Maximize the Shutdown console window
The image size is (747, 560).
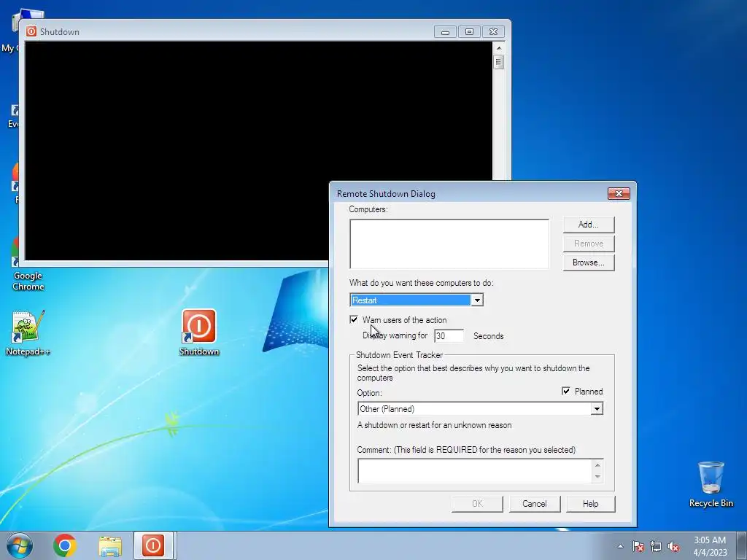click(469, 32)
